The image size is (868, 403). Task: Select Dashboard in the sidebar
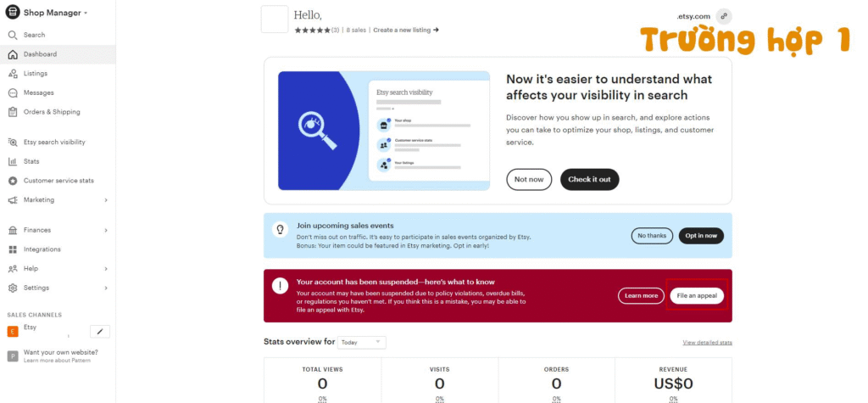40,54
